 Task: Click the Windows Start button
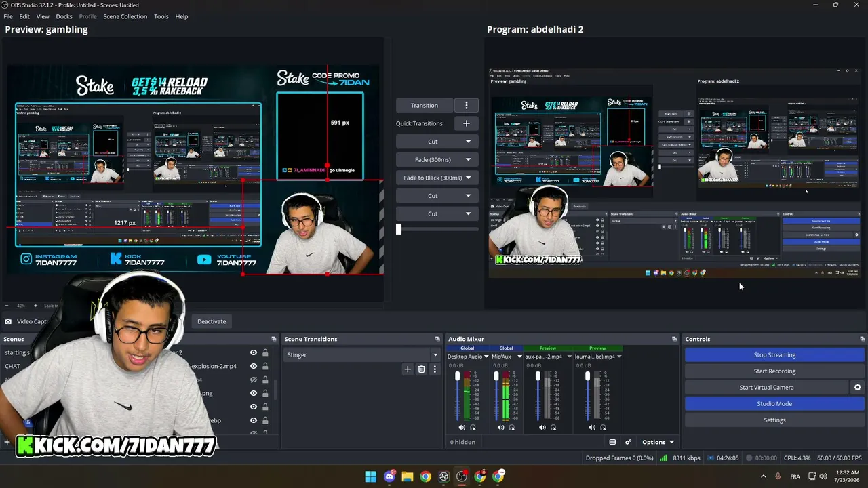[x=371, y=476]
